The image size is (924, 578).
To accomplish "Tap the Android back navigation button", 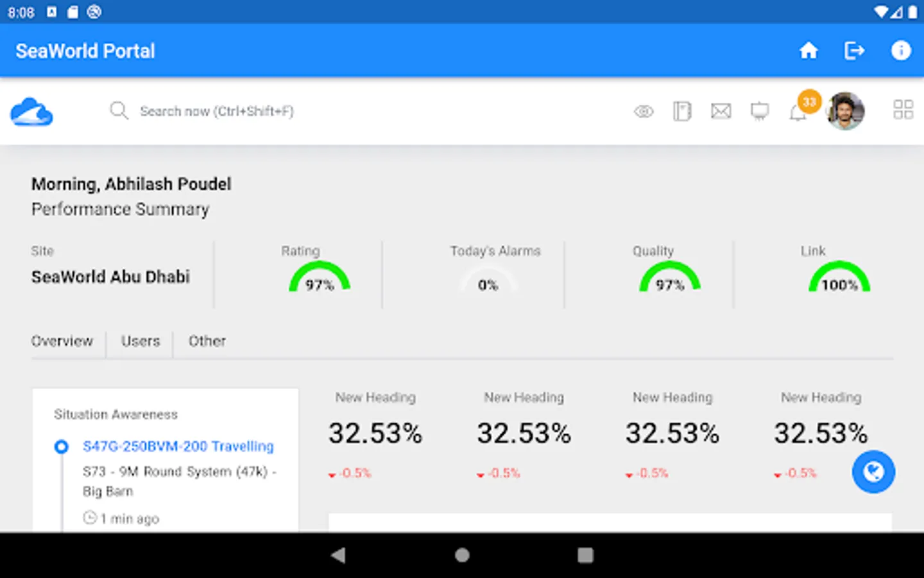I will [338, 555].
